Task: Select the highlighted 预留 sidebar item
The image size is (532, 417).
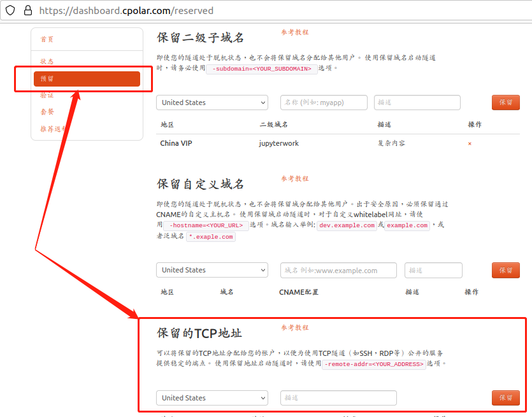Action: (87, 79)
